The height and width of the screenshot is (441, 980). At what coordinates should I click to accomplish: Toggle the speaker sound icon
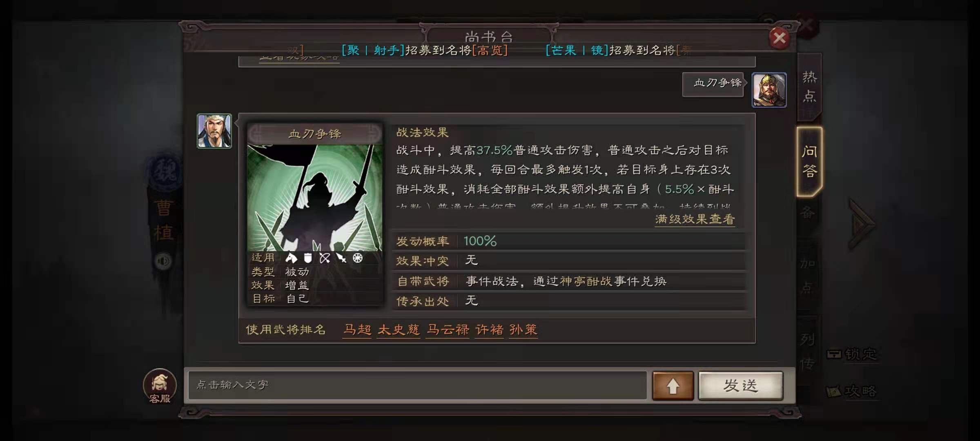pyautogui.click(x=163, y=261)
